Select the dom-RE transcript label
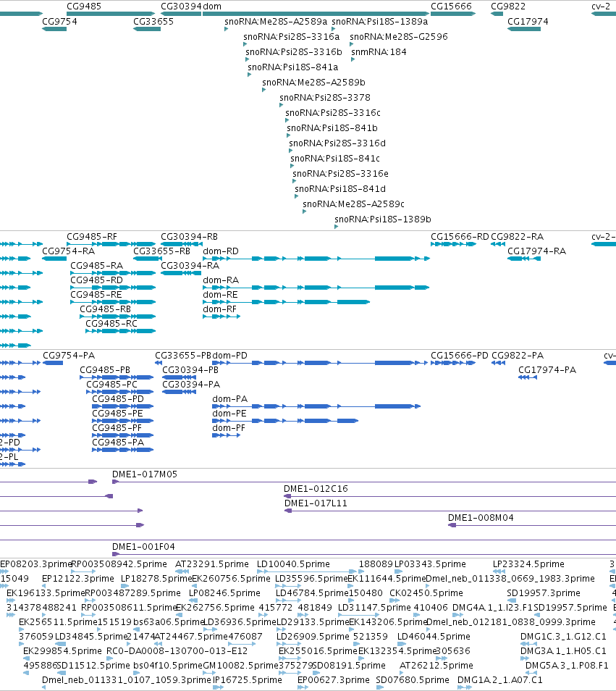616x691 pixels. [x=220, y=294]
